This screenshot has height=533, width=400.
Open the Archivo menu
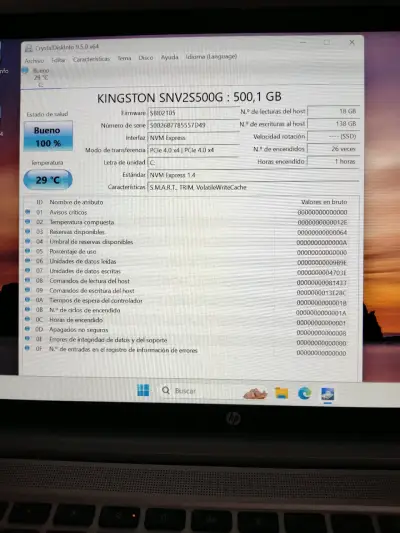click(34, 61)
